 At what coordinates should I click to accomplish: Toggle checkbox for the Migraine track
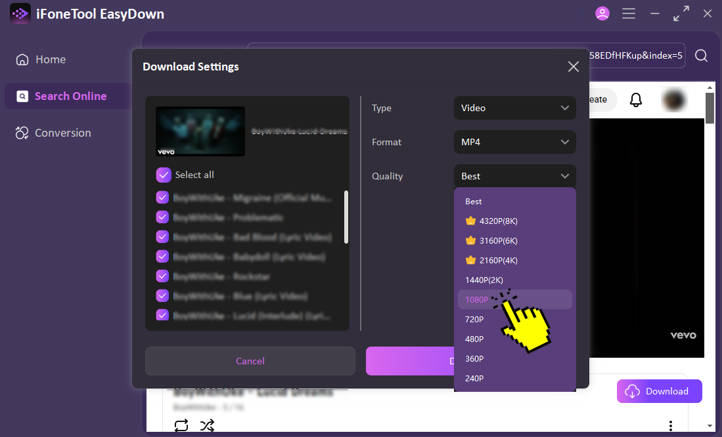click(x=162, y=198)
